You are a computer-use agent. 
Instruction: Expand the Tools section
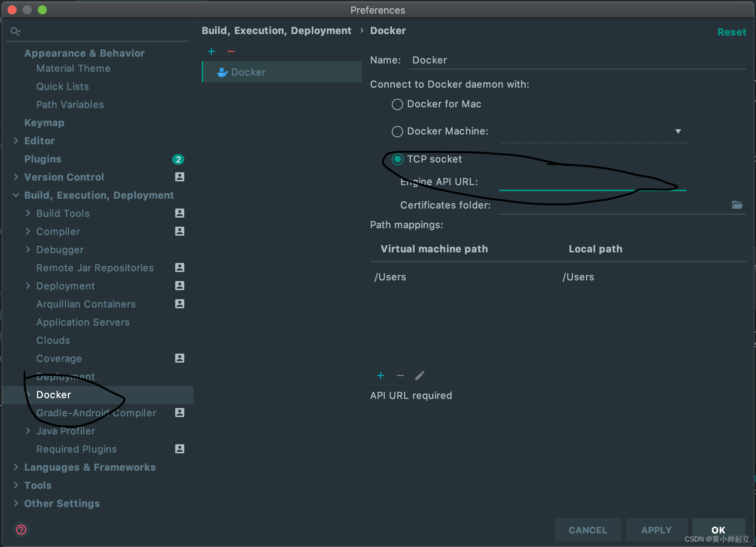click(x=16, y=485)
